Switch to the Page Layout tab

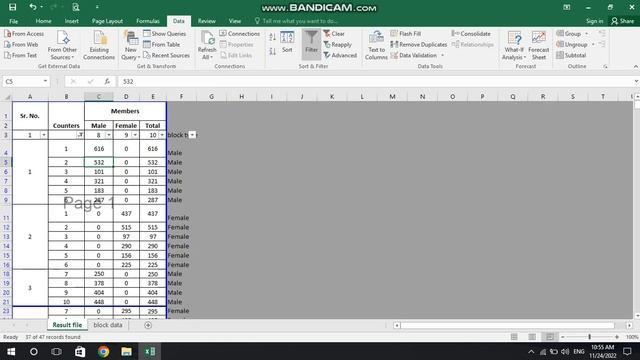coord(107,21)
